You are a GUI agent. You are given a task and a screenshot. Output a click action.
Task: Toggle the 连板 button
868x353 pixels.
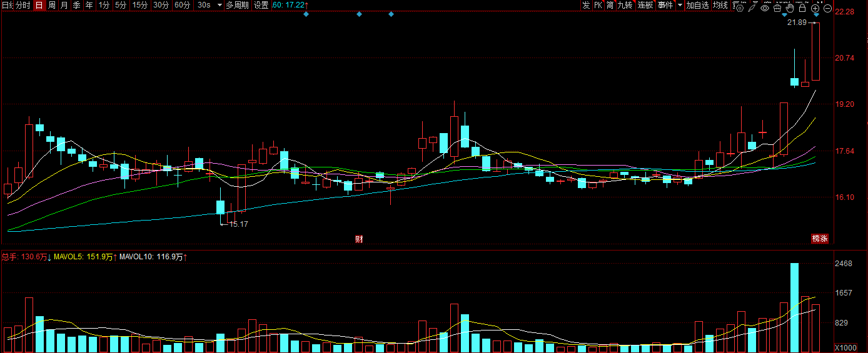tap(645, 5)
